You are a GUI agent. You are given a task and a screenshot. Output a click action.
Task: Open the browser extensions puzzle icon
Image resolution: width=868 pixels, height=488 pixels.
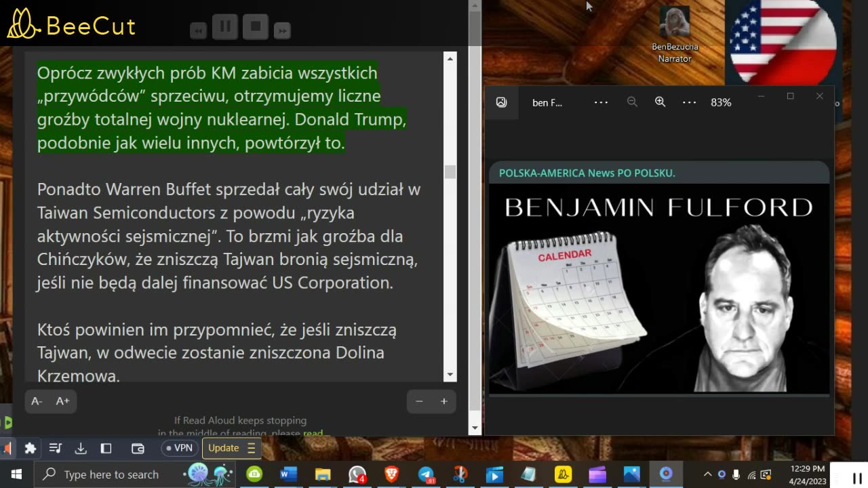click(x=30, y=448)
